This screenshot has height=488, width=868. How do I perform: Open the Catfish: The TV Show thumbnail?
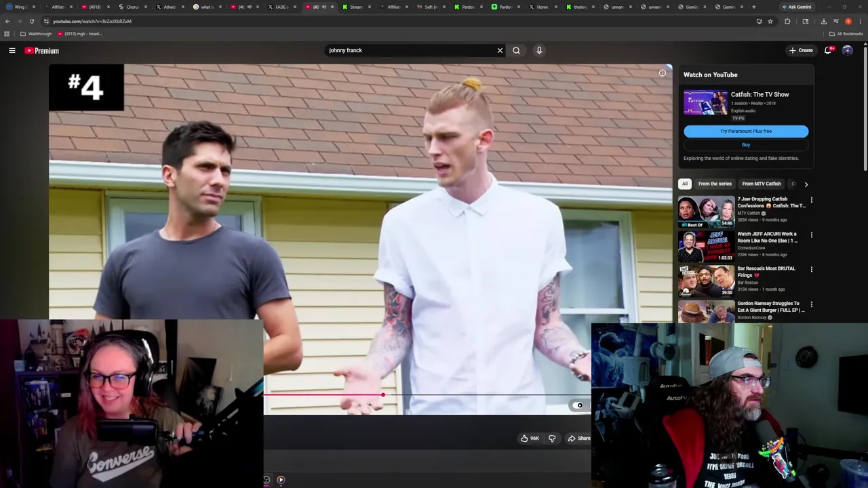pos(705,104)
